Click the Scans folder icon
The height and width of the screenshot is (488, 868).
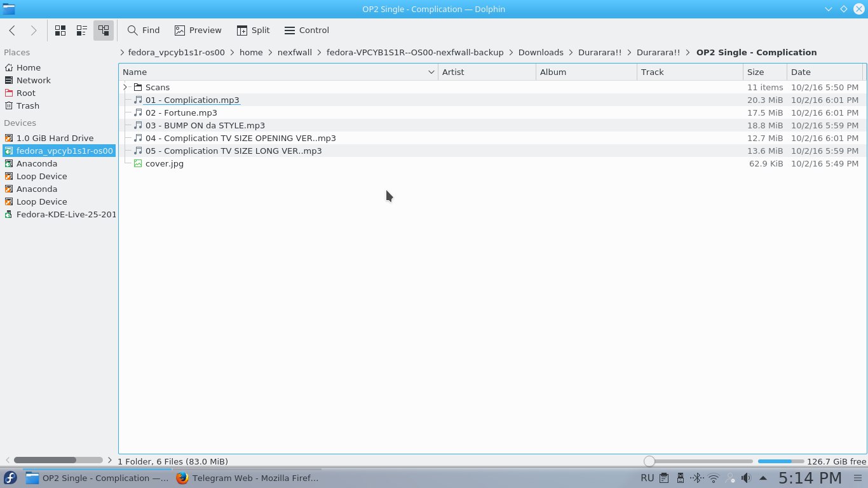[138, 87]
